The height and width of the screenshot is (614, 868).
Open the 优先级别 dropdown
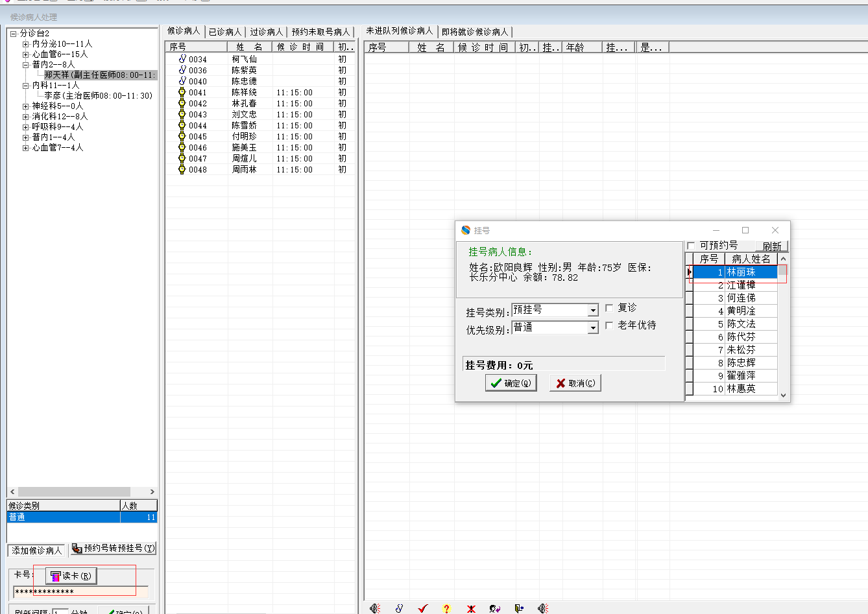(x=592, y=328)
